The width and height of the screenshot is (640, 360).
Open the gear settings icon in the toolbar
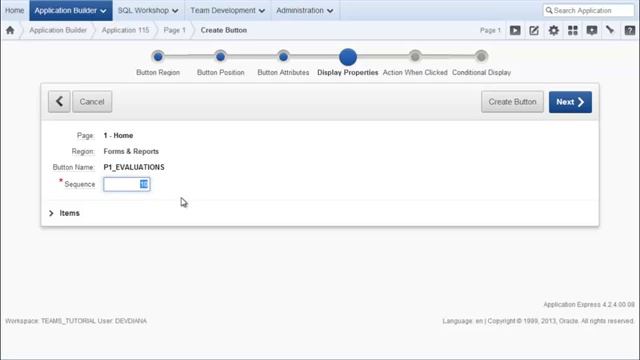(553, 30)
